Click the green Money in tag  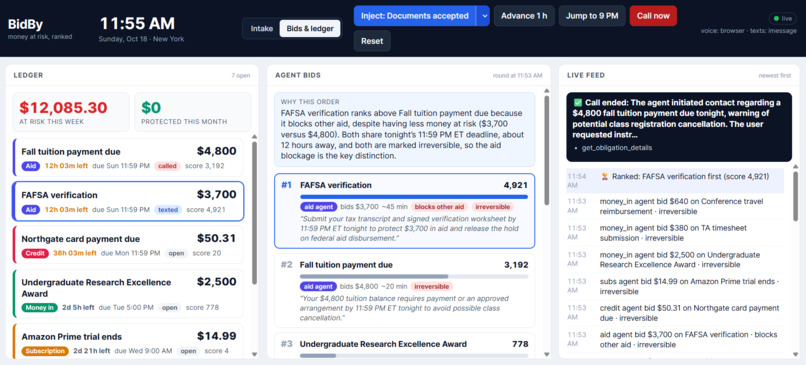tap(39, 308)
